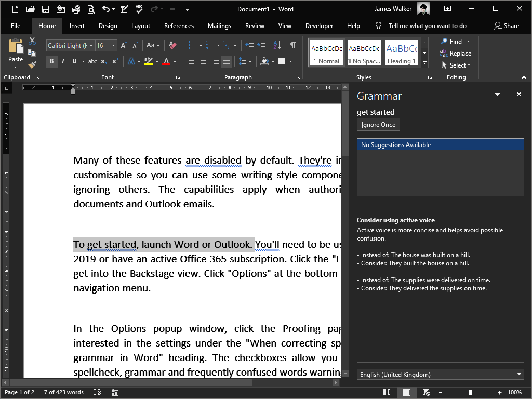Image resolution: width=532 pixels, height=399 pixels.
Task: Open the Review tab
Action: 255,26
